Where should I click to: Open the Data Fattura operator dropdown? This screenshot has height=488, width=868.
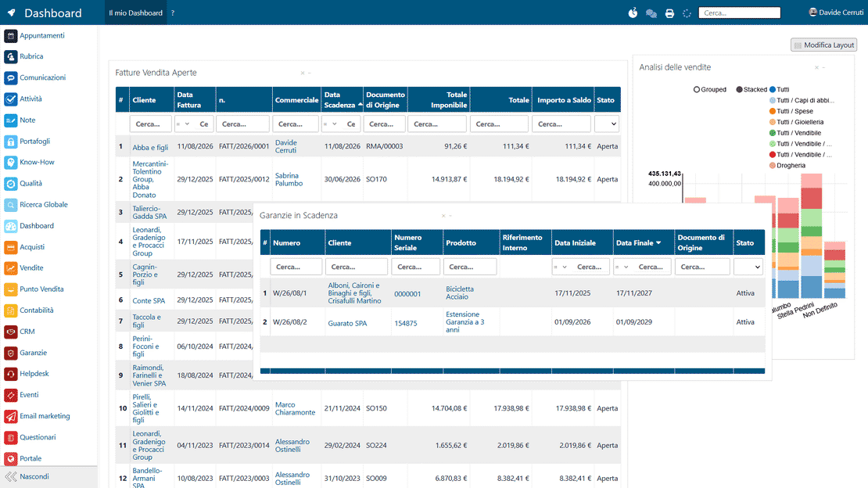pyautogui.click(x=183, y=124)
